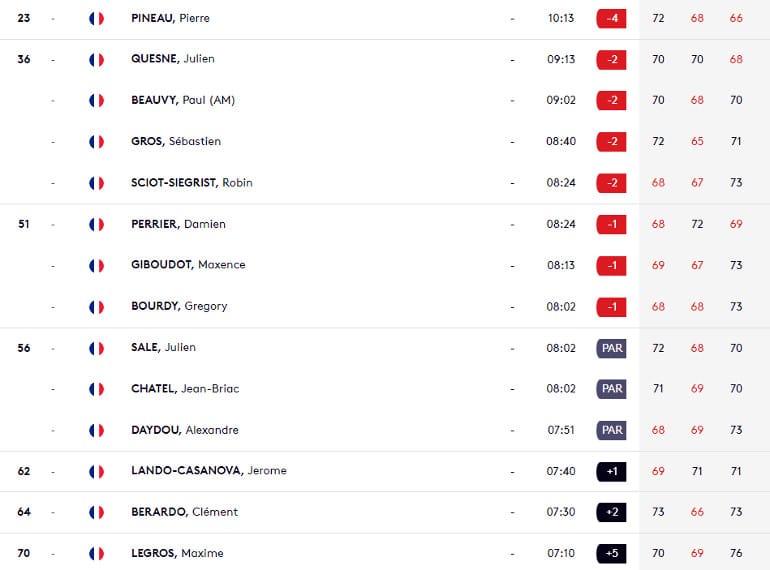This screenshot has width=770, height=570.
Task: Click the flag next to LEGROS, Maxime
Action: click(96, 554)
